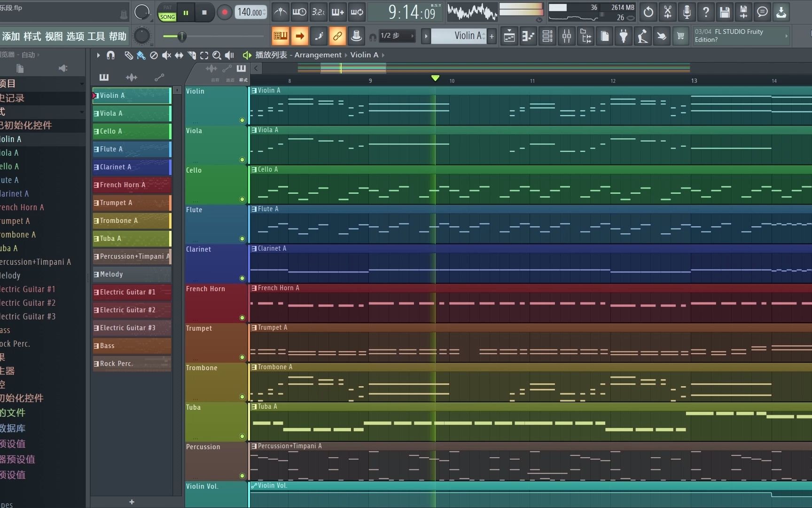Expand arrow after Violin A breadcrumb

coord(383,55)
